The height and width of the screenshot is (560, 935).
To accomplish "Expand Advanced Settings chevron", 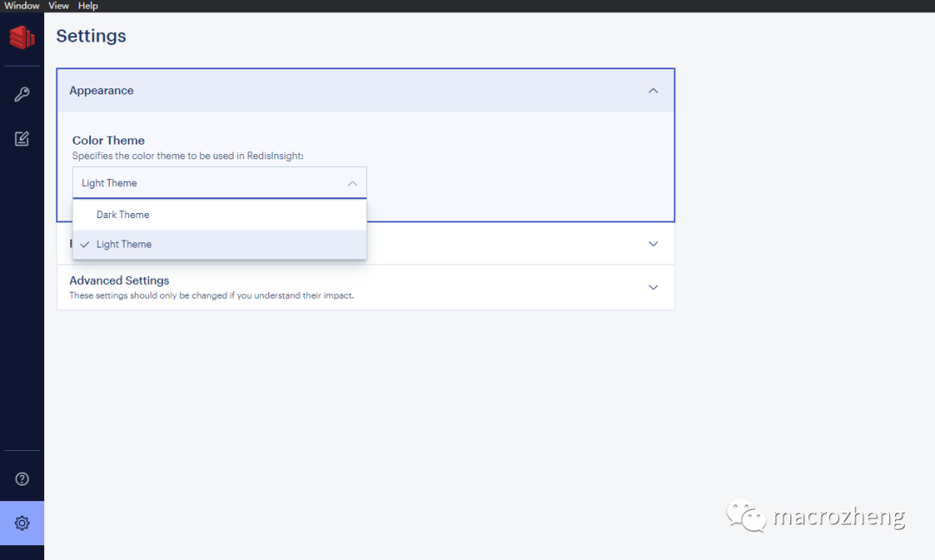I will (653, 287).
